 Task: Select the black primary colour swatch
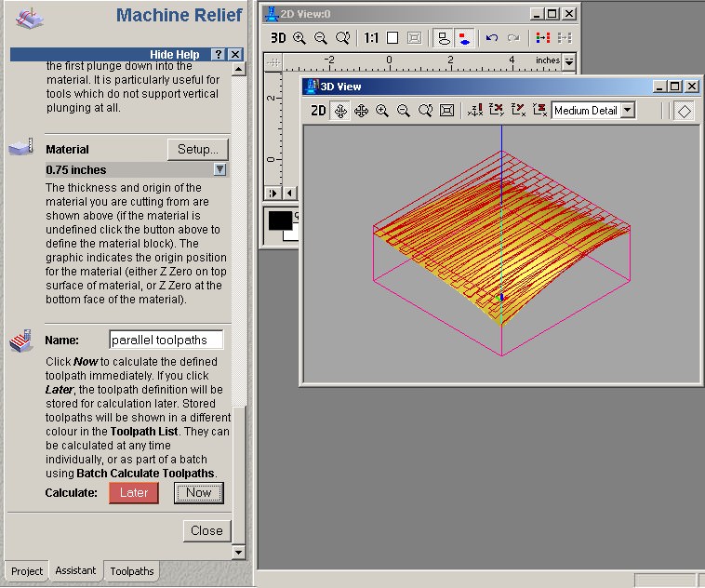(x=280, y=220)
